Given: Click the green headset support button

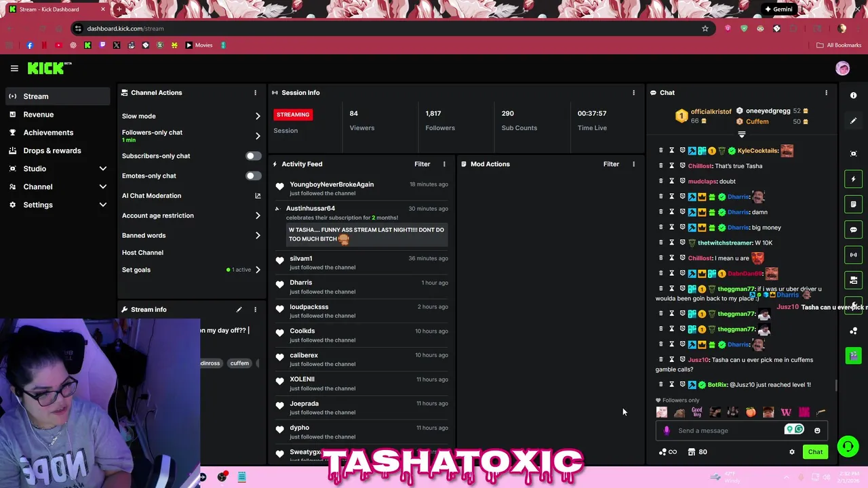Looking at the screenshot, I should [848, 446].
